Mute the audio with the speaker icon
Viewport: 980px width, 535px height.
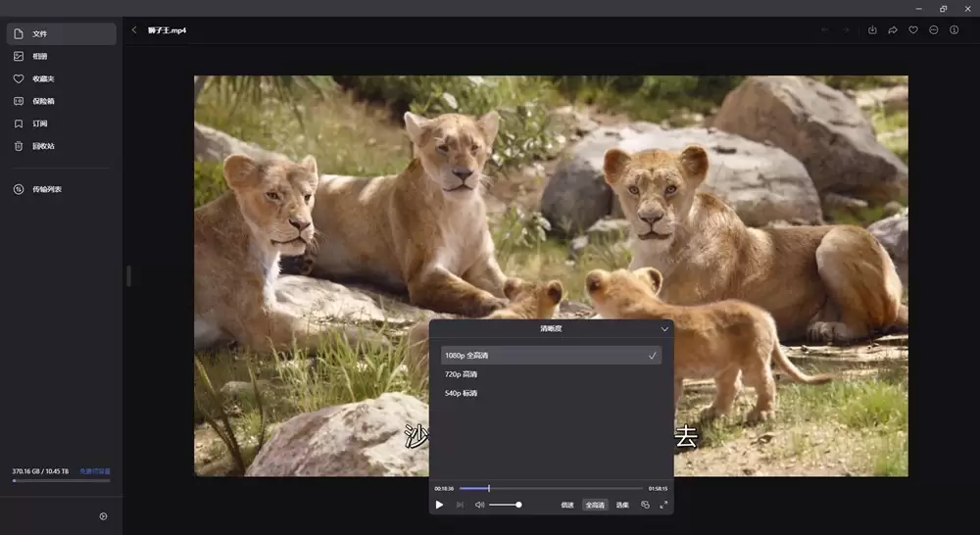[x=479, y=505]
